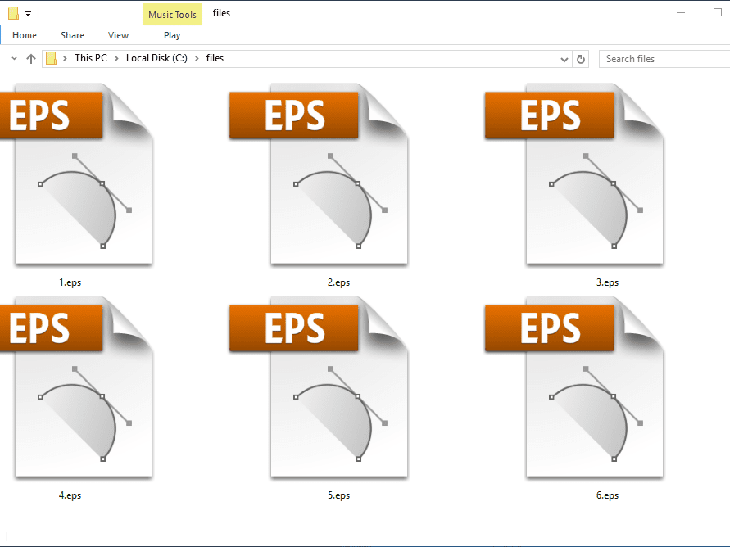Navigate to This PC in breadcrumb

tap(92, 59)
